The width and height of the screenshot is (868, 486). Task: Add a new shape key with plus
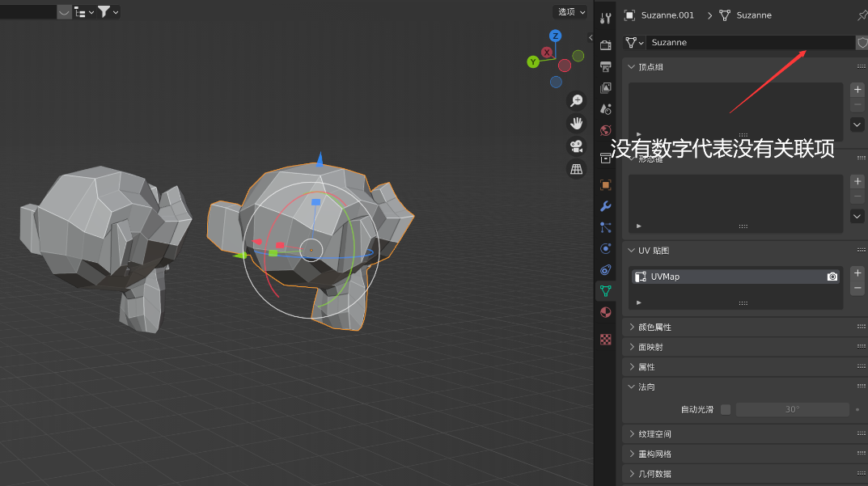point(857,182)
